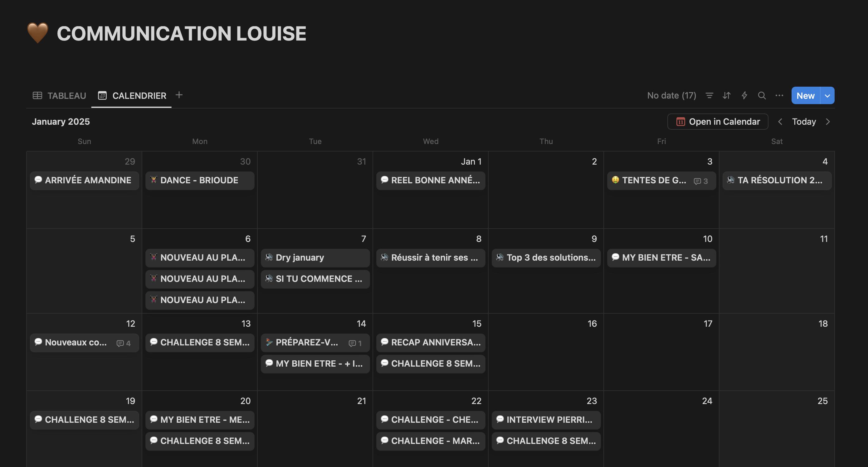Go to previous month with left chevron
Screen dimensions: 868x467
[x=780, y=122]
